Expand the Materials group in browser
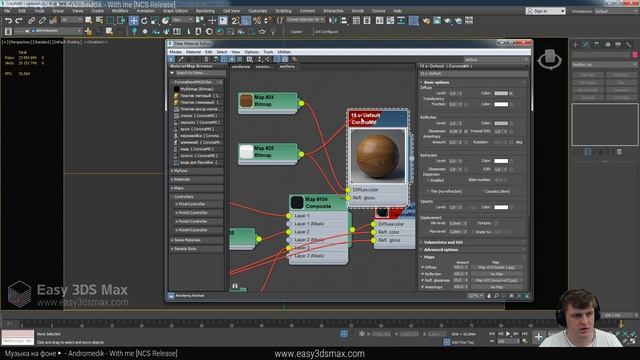Screen dimensions: 640x360 point(197,179)
